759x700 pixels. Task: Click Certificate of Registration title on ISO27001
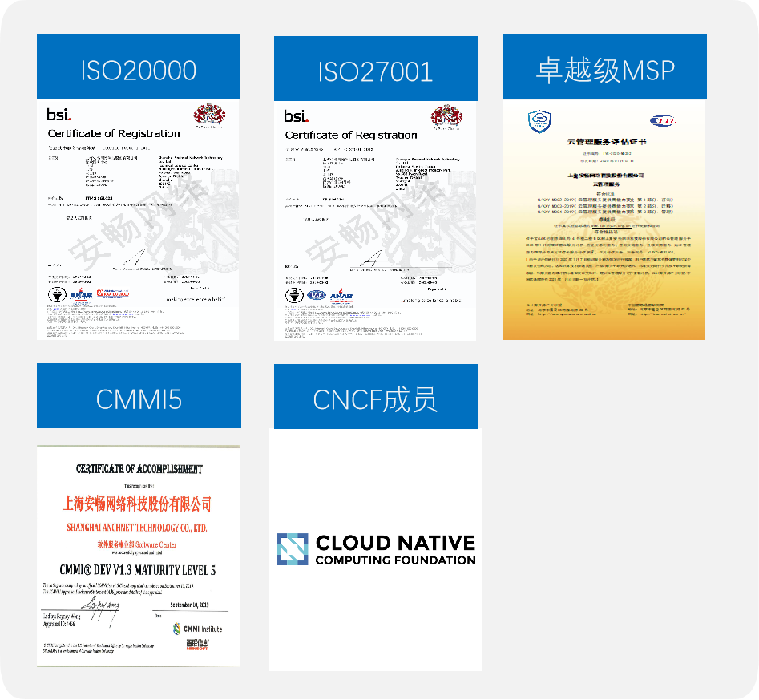point(351,135)
